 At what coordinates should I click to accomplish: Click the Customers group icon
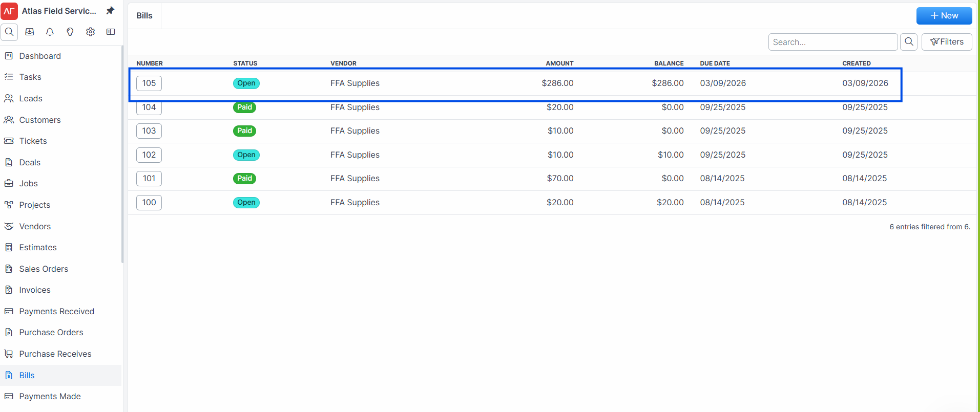pyautogui.click(x=9, y=120)
